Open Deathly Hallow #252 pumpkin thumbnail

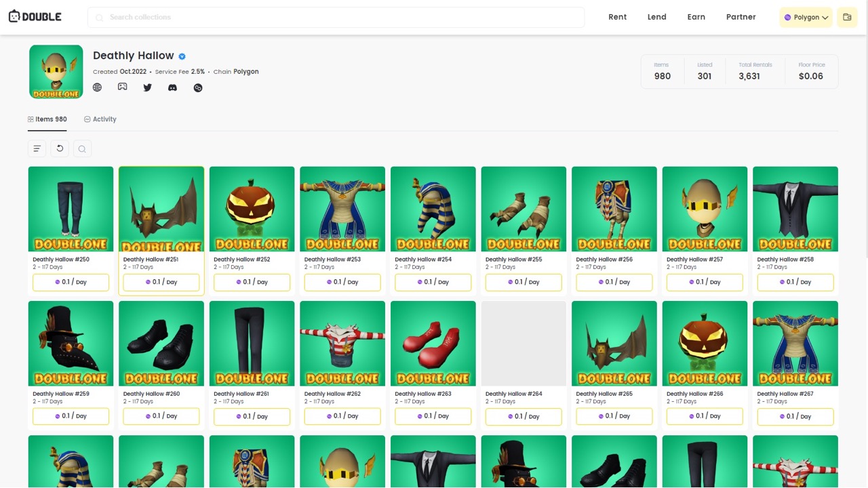tap(252, 209)
